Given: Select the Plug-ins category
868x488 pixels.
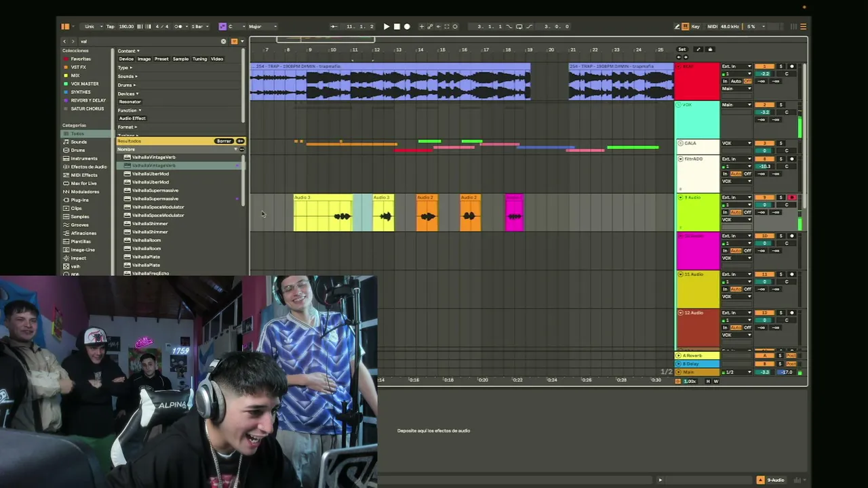Looking at the screenshot, I should click(x=79, y=200).
